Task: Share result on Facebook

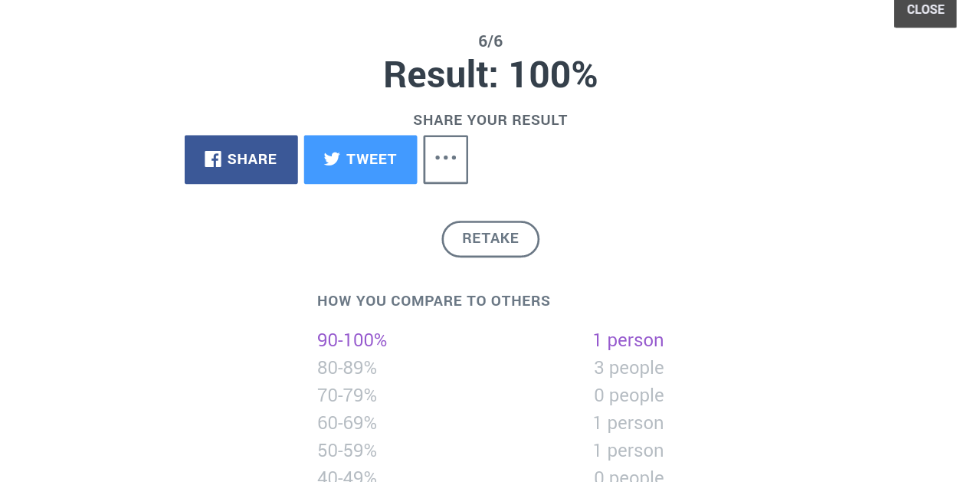Action: 241,159
